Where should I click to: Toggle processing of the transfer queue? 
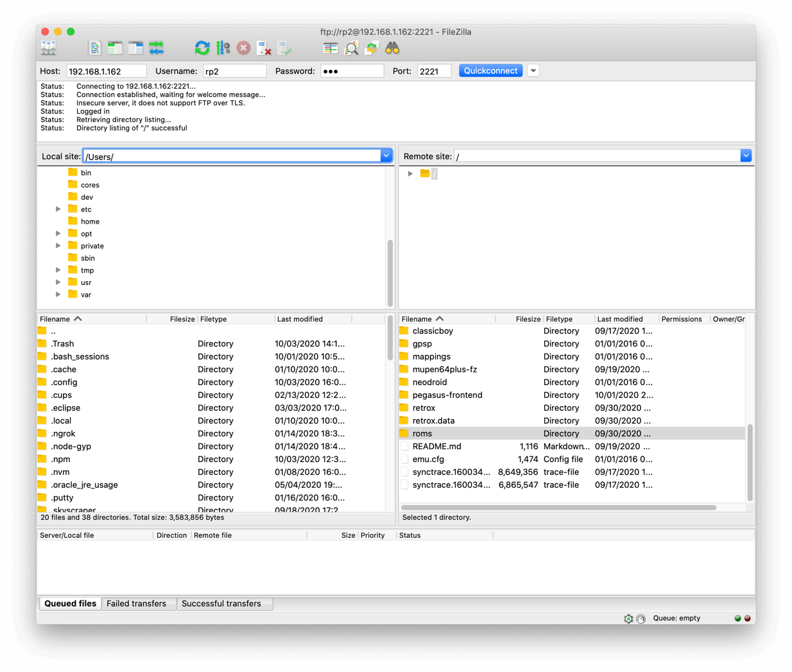(223, 48)
